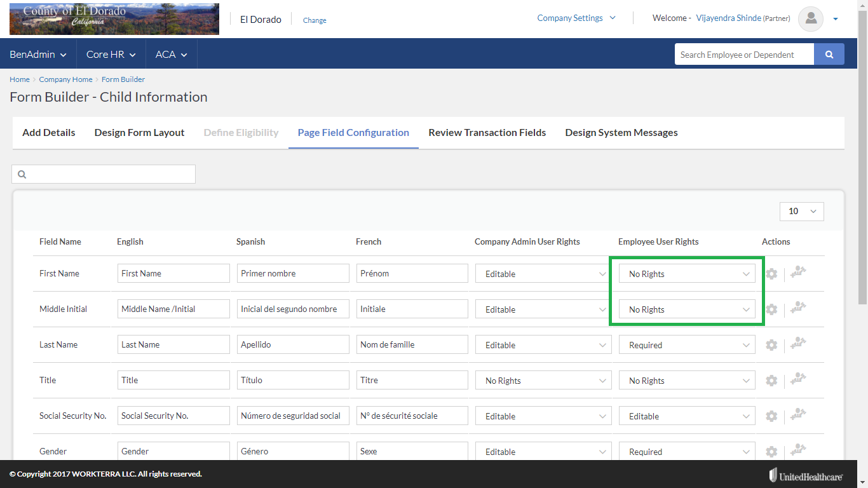Click Spanish input containing Apellido
The width and height of the screenshot is (868, 488).
click(x=293, y=344)
